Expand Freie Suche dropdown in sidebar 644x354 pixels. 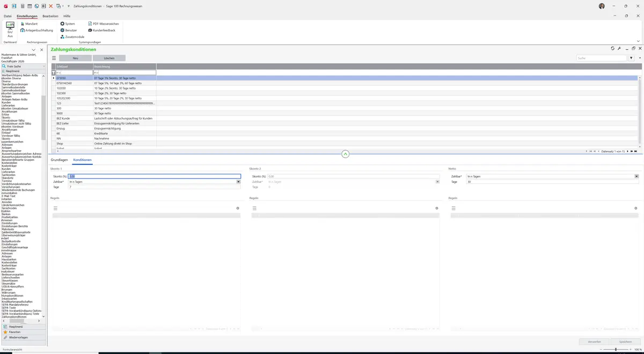(43, 66)
